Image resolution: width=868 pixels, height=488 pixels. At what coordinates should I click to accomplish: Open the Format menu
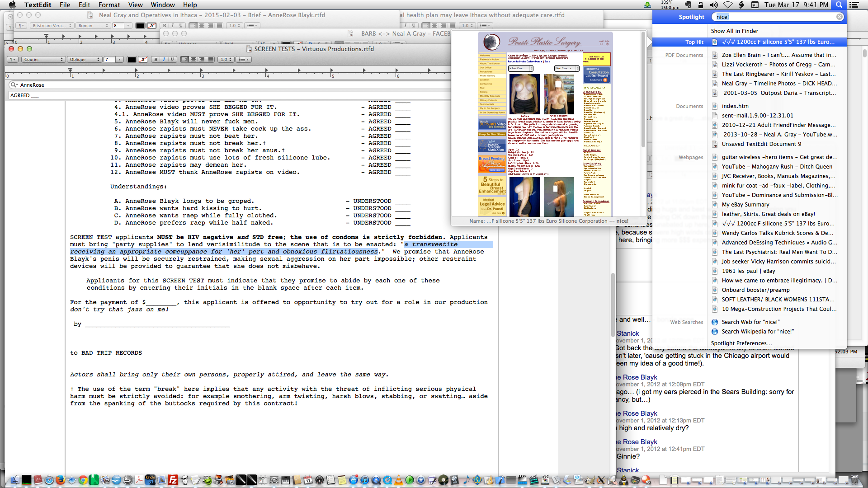click(109, 5)
